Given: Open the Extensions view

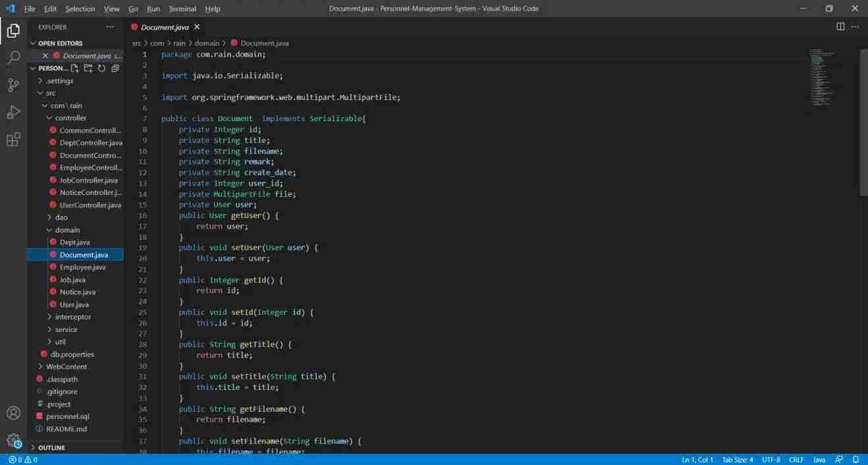Looking at the screenshot, I should (x=13, y=140).
